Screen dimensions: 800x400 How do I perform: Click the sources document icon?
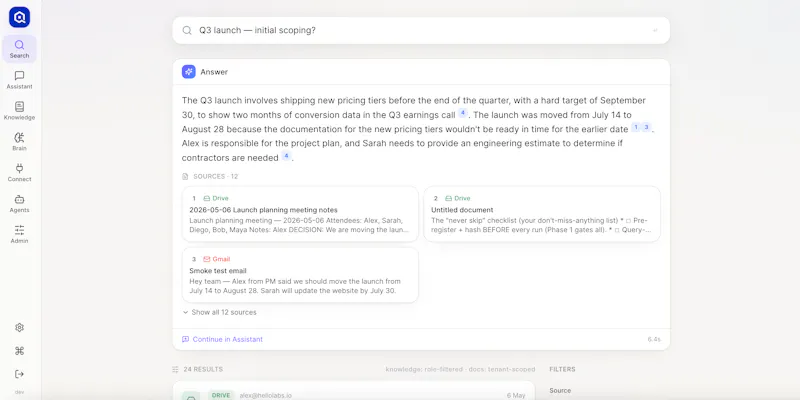pos(185,177)
